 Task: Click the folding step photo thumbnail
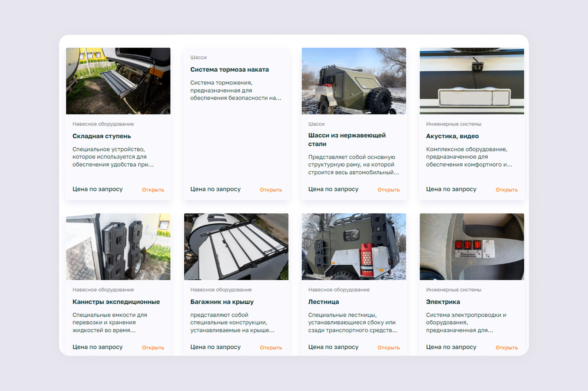point(118,81)
